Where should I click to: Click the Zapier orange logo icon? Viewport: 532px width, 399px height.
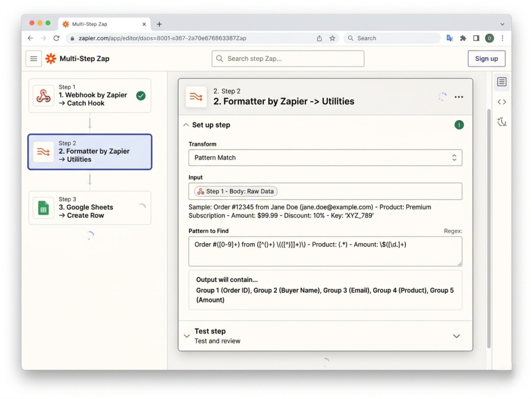pyautogui.click(x=51, y=59)
